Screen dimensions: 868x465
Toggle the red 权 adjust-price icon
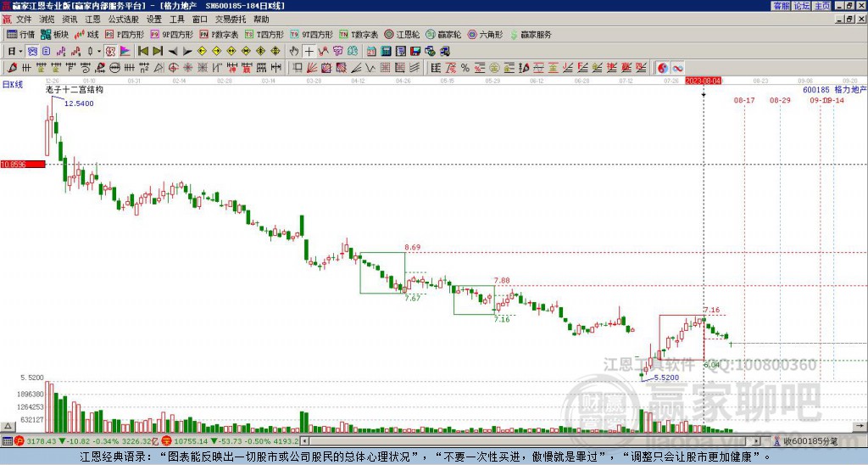point(110,52)
